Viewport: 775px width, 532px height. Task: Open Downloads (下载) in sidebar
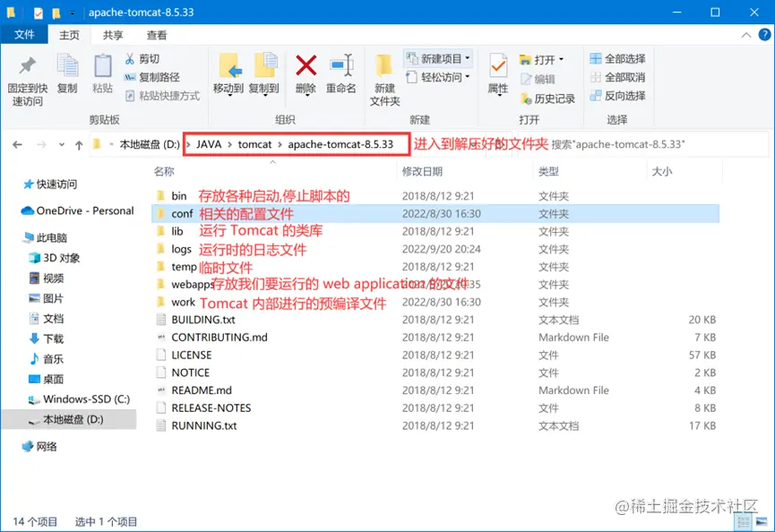(x=47, y=339)
